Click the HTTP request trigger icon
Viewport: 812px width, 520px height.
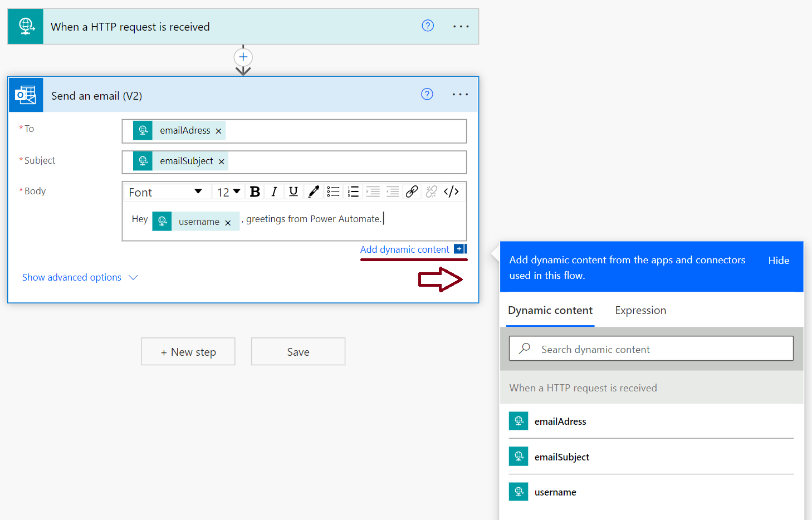(26, 26)
